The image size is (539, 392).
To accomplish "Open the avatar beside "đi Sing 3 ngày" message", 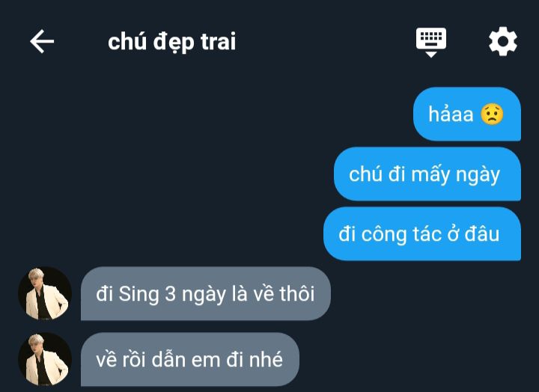I will [x=45, y=293].
